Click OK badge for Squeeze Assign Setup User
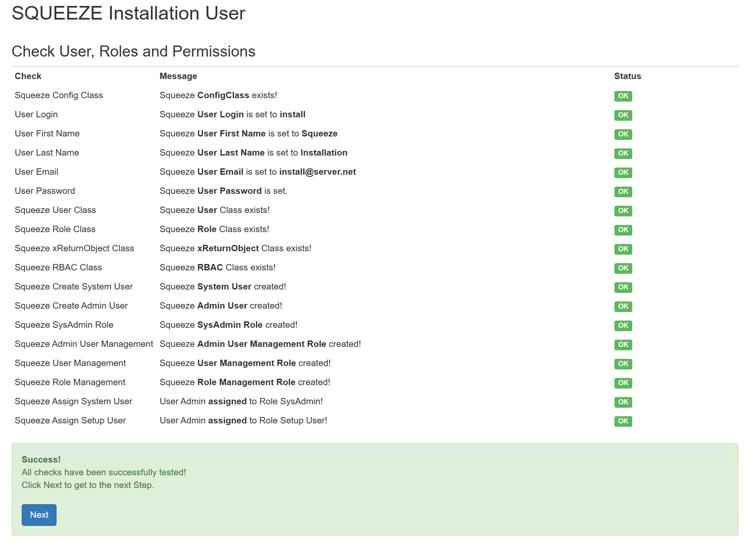The width and height of the screenshot is (756, 545). 623,421
